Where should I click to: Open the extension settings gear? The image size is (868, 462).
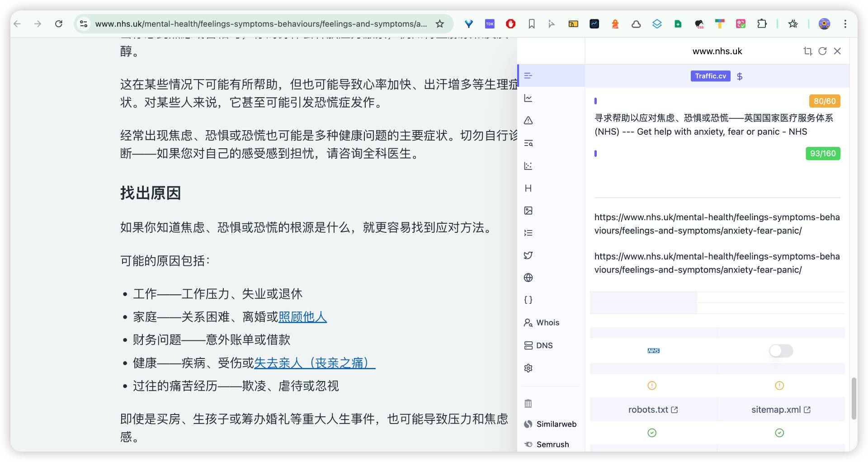pyautogui.click(x=528, y=368)
